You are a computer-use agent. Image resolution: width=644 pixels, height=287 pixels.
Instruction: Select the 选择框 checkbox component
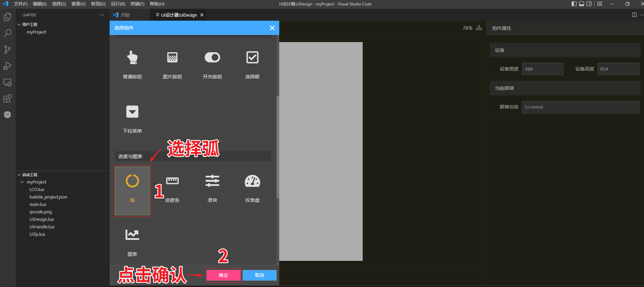pos(252,64)
